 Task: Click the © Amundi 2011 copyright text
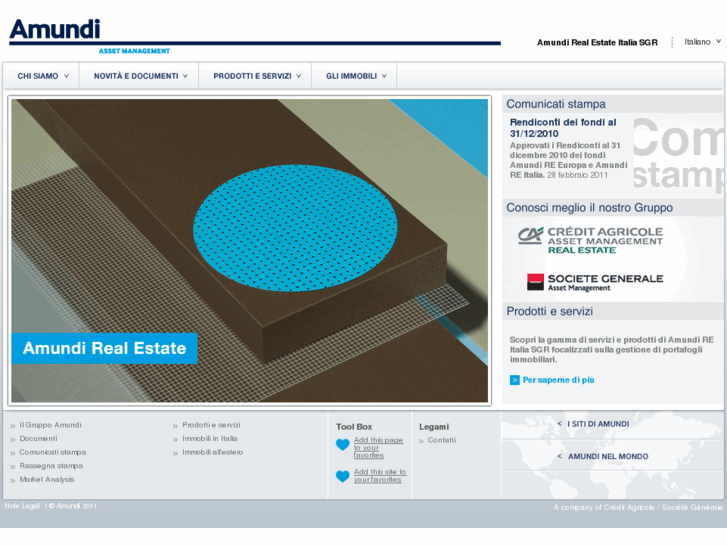(73, 506)
